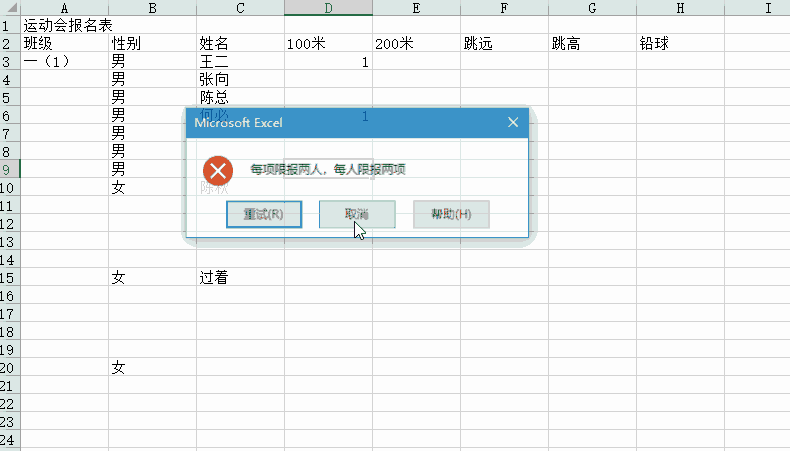Click the 跳远 header cell

504,43
